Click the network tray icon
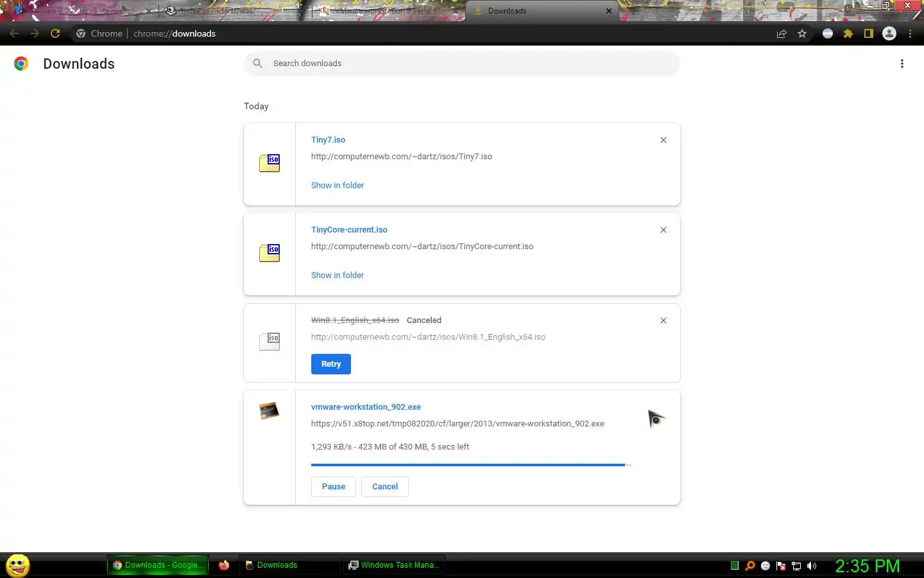 (x=796, y=566)
